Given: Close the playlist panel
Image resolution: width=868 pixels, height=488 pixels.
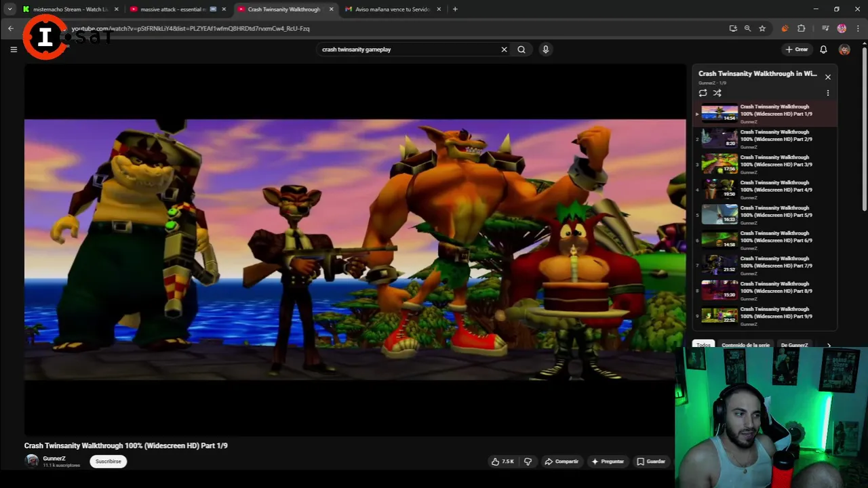Looking at the screenshot, I should pyautogui.click(x=827, y=77).
